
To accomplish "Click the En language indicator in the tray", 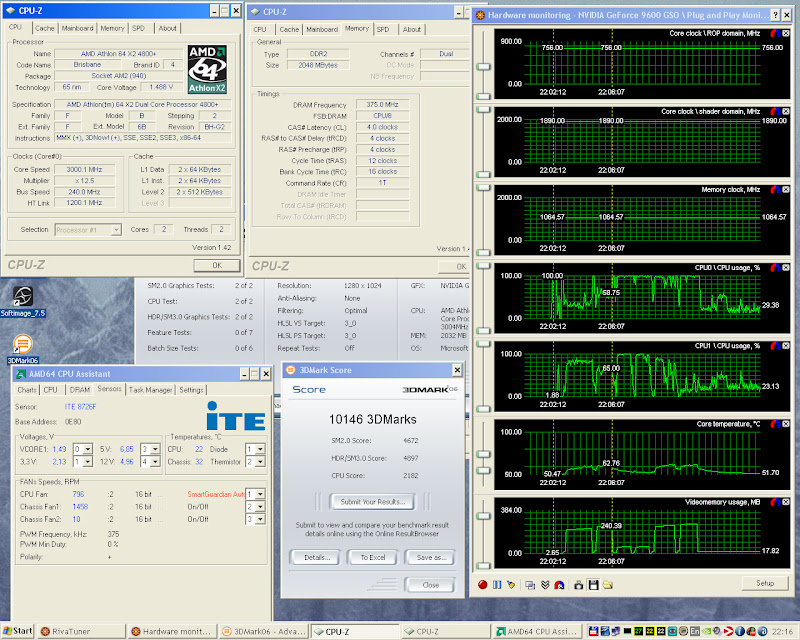I will tap(694, 631).
